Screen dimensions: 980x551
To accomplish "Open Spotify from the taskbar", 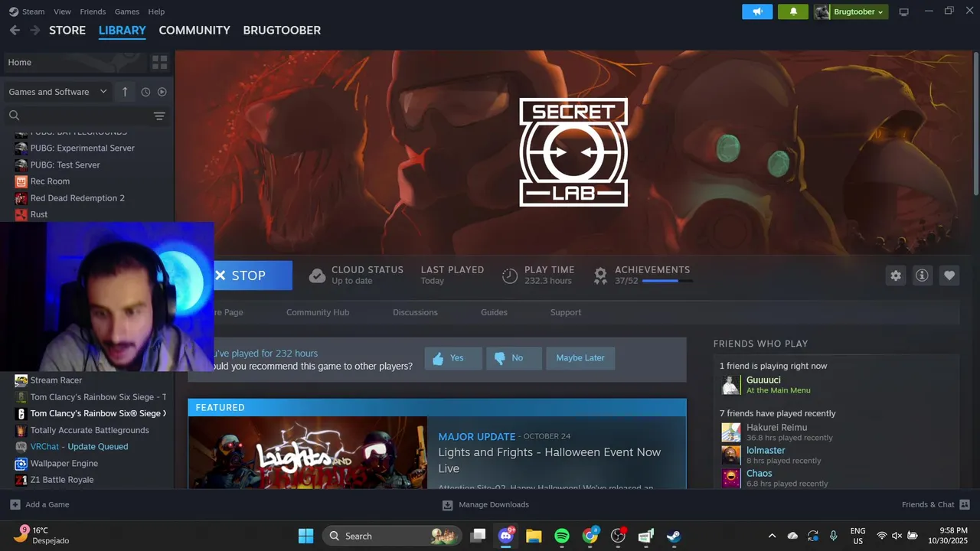I will [562, 536].
